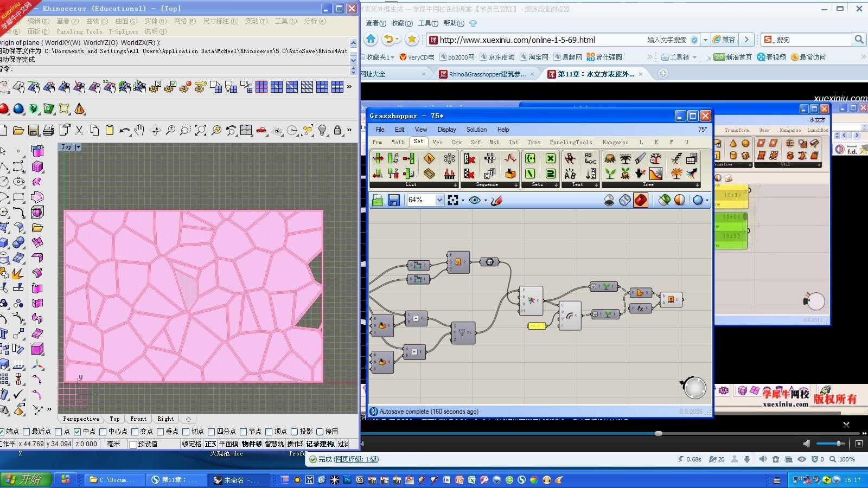Click the 锁定格 status bar button
The height and width of the screenshot is (488, 868).
click(192, 444)
